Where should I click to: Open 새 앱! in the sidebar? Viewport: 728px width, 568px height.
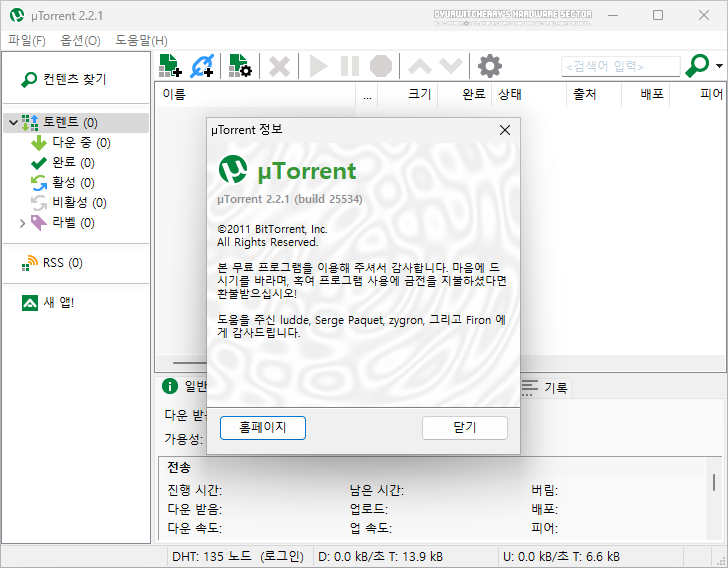pyautogui.click(x=48, y=303)
